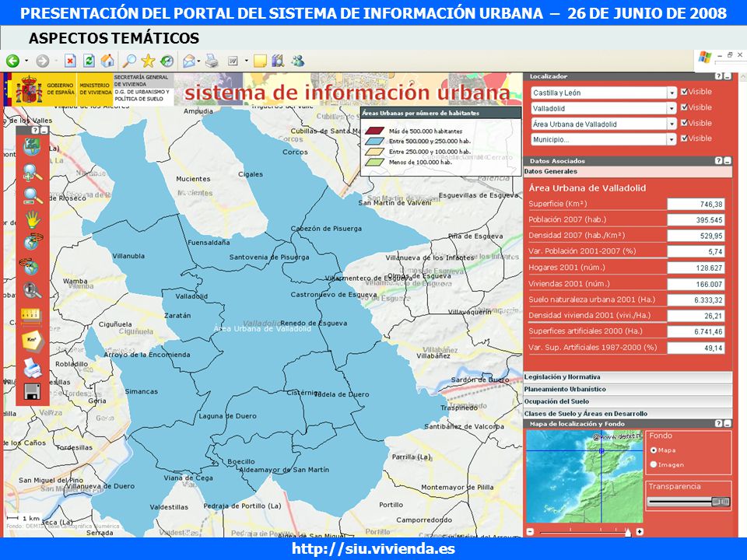The image size is (747, 560).
Task: Zoom out overview map with minus button
Action: (x=530, y=531)
